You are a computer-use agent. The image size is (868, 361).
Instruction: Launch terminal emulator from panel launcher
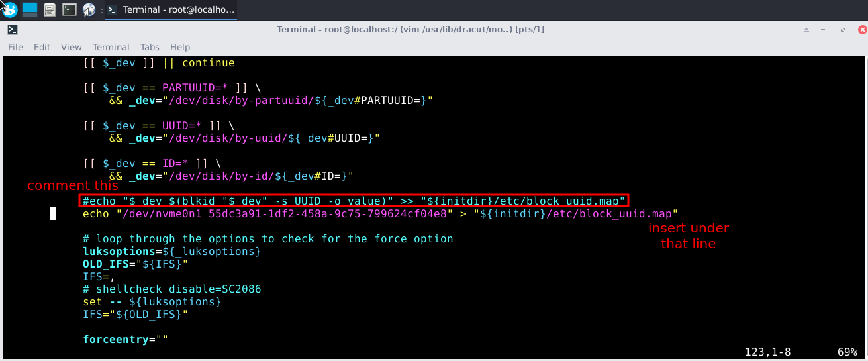pos(69,9)
